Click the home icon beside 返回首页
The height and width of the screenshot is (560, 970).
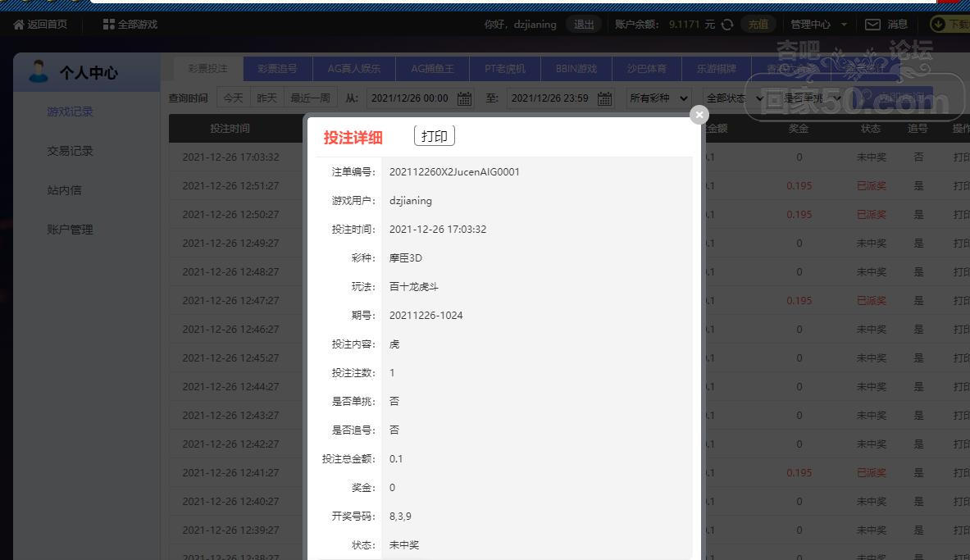(x=19, y=25)
